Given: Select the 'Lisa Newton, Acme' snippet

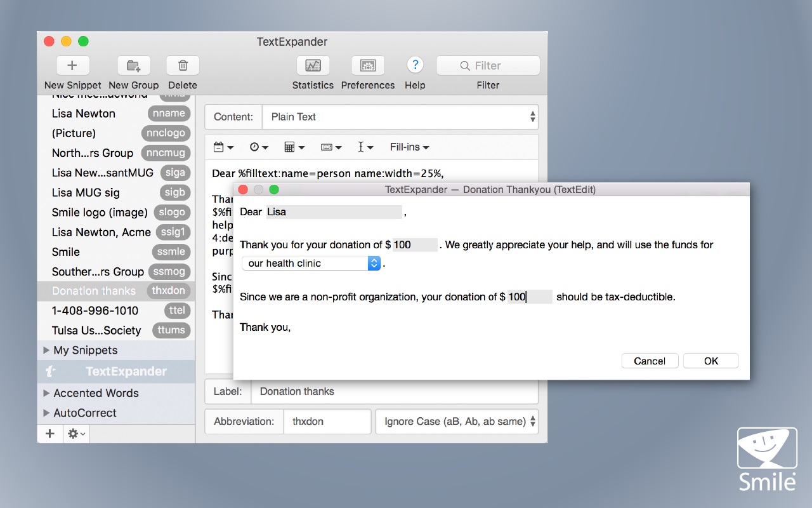Looking at the screenshot, I should (x=101, y=232).
